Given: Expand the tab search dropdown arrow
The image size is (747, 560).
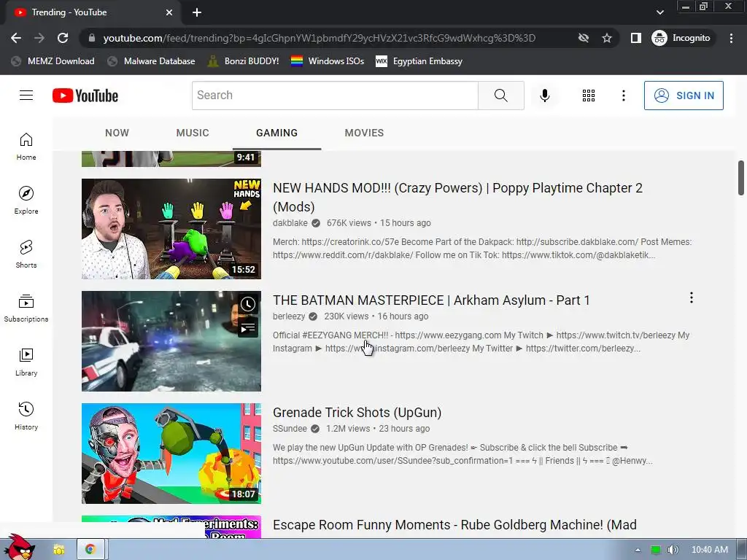Looking at the screenshot, I should click(x=659, y=12).
